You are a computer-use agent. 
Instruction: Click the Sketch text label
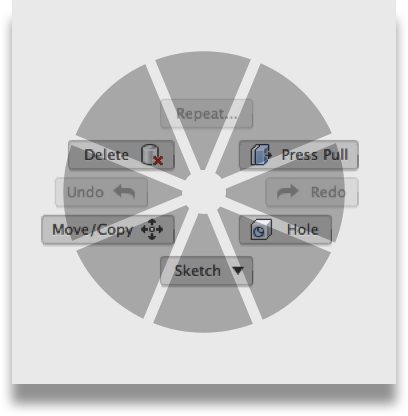coord(198,271)
